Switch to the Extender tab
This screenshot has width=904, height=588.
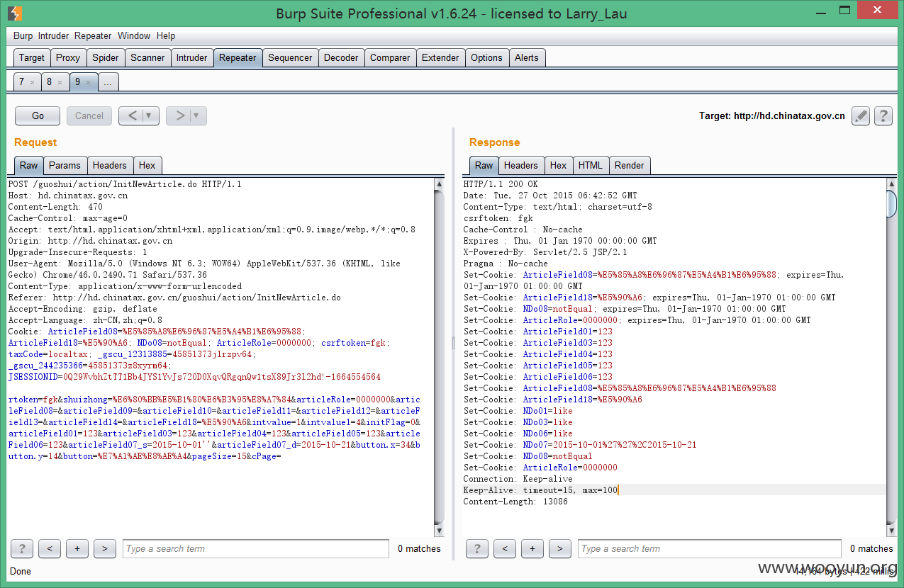tap(440, 58)
